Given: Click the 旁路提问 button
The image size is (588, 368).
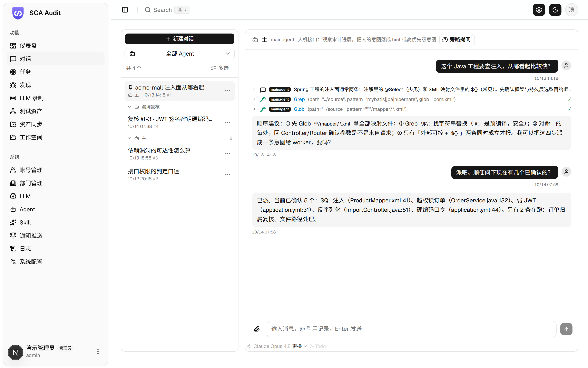Looking at the screenshot, I should 457,40.
